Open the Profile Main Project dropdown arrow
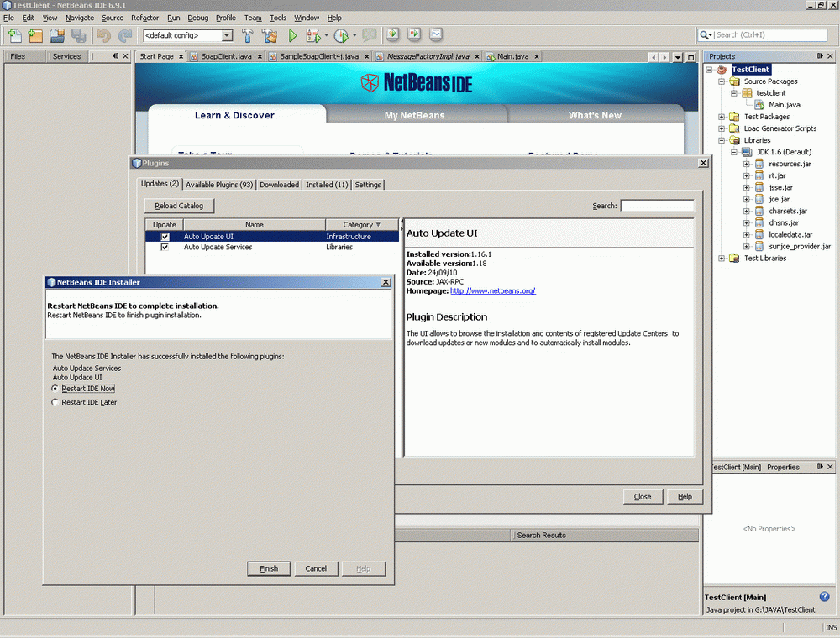The height and width of the screenshot is (638, 840). [x=354, y=36]
